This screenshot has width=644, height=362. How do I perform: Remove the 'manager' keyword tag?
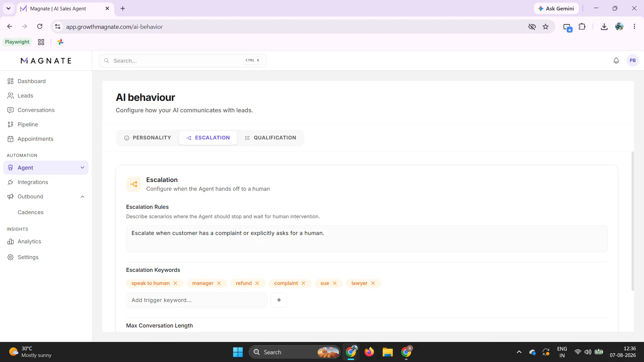coord(219,283)
